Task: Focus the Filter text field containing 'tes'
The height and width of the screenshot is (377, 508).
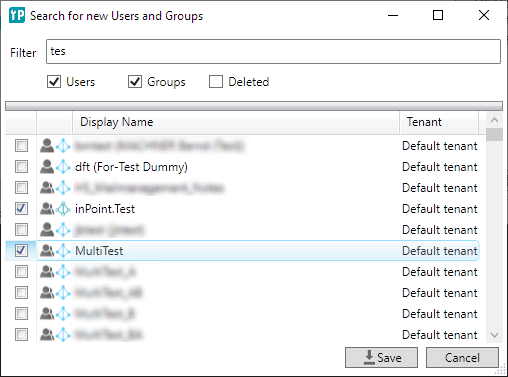Action: pos(273,51)
